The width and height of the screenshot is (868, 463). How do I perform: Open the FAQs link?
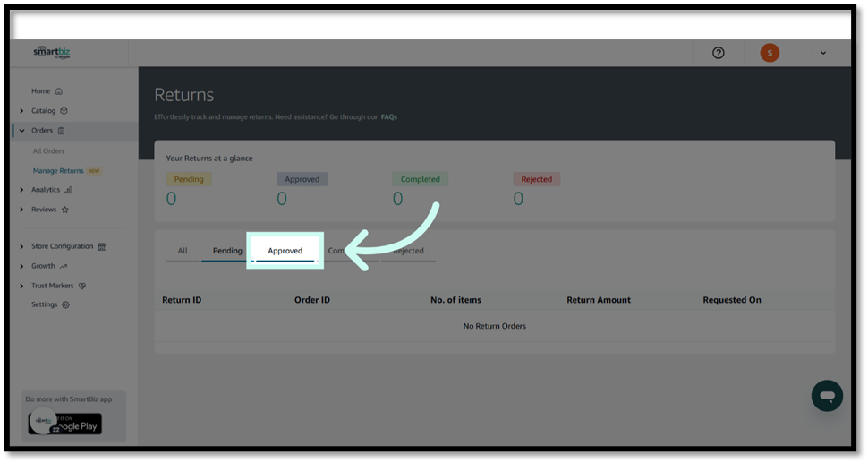(x=388, y=117)
